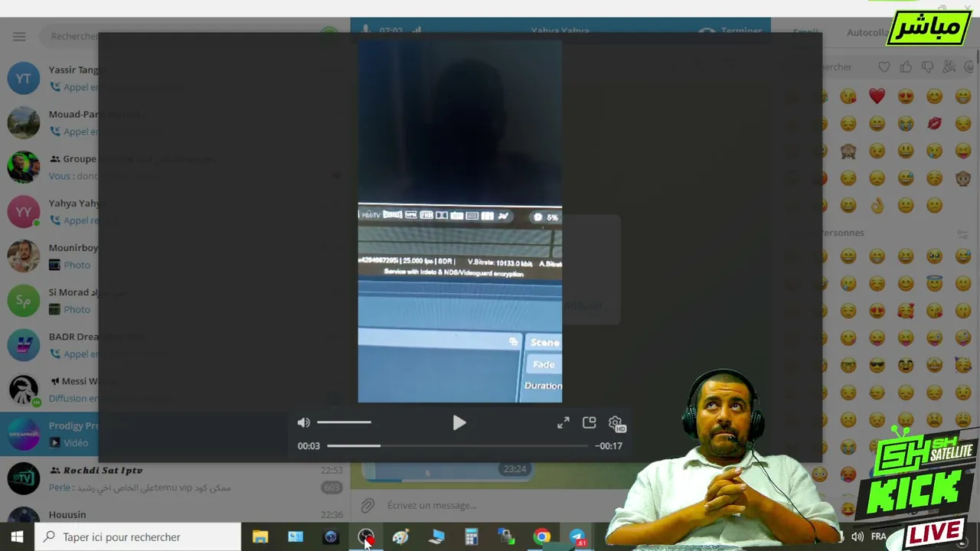Open the Telegram hamburger menu

click(x=19, y=36)
